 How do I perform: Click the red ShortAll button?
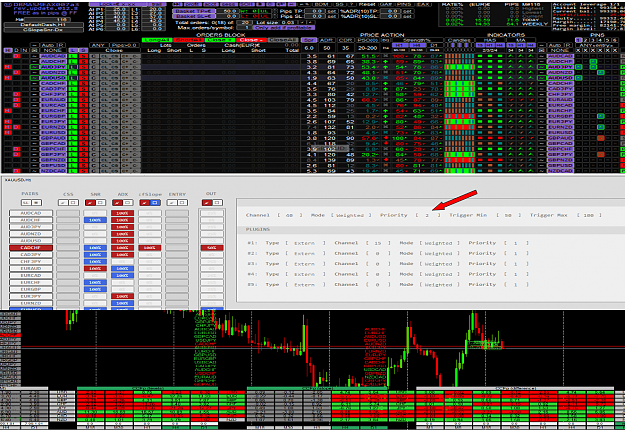pos(189,40)
